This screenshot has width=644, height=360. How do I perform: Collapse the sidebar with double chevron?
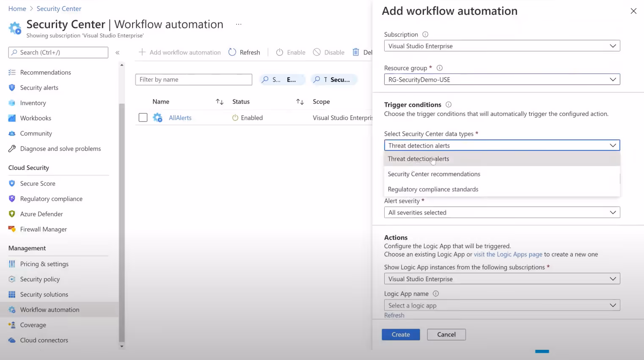[x=118, y=53]
